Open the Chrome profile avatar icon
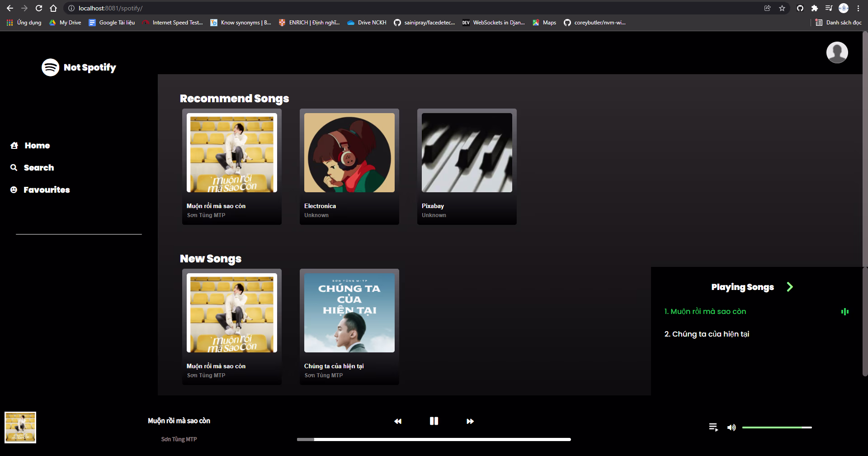 tap(844, 8)
